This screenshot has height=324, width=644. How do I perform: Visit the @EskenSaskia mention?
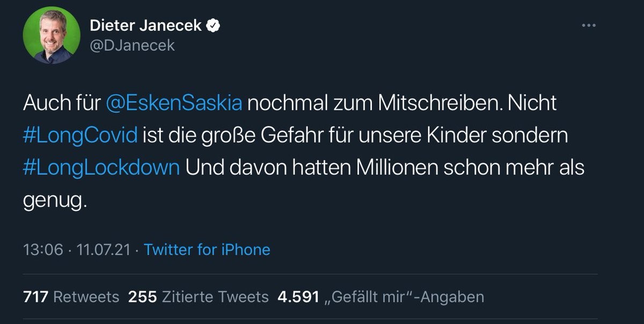point(174,103)
